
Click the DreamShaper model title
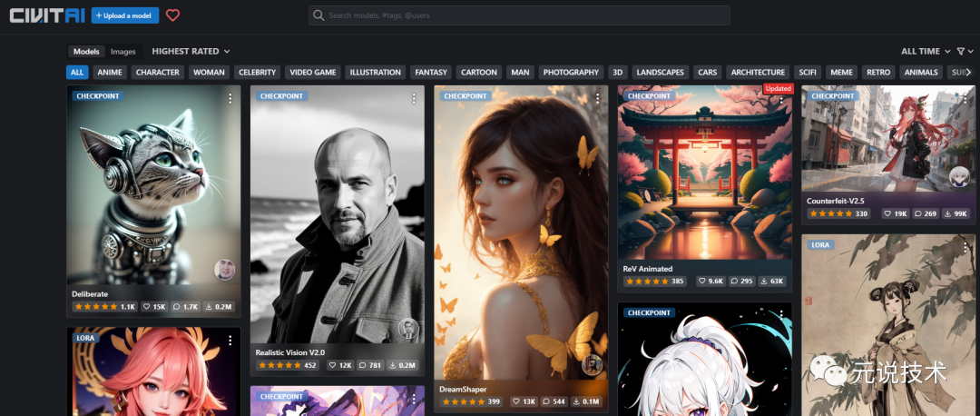[463, 389]
